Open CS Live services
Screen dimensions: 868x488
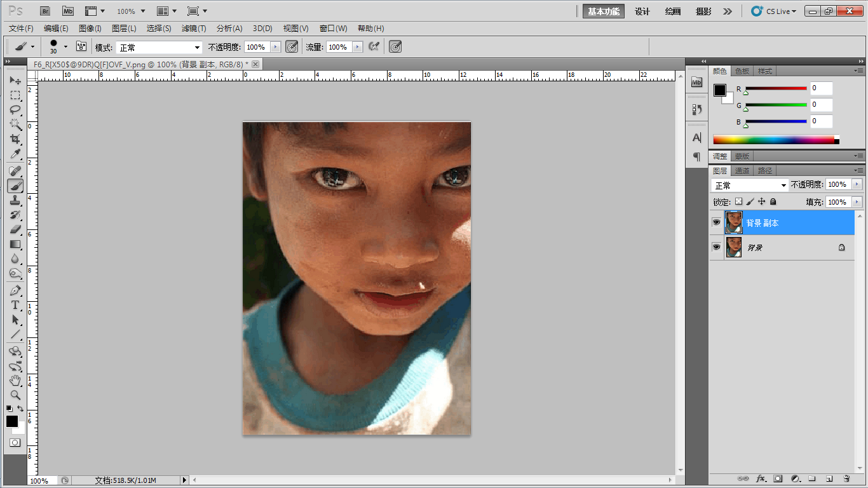(x=774, y=11)
